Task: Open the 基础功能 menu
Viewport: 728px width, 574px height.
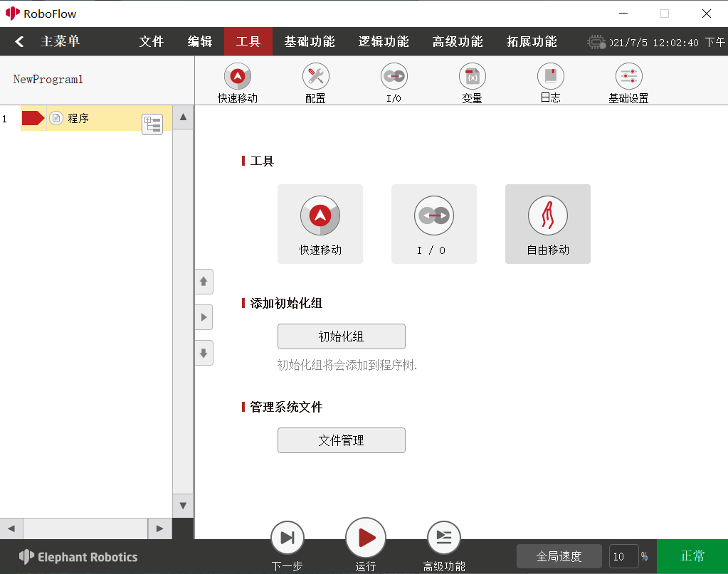Action: pyautogui.click(x=310, y=42)
